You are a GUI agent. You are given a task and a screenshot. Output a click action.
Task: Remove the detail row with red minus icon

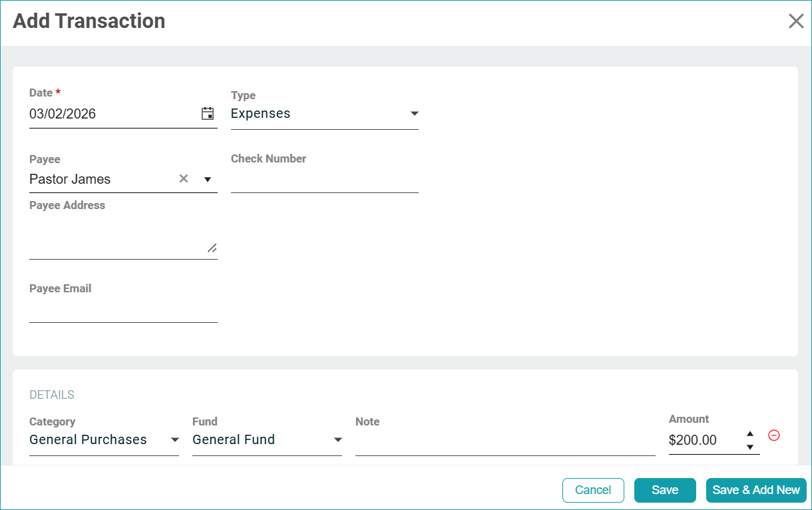click(x=774, y=435)
